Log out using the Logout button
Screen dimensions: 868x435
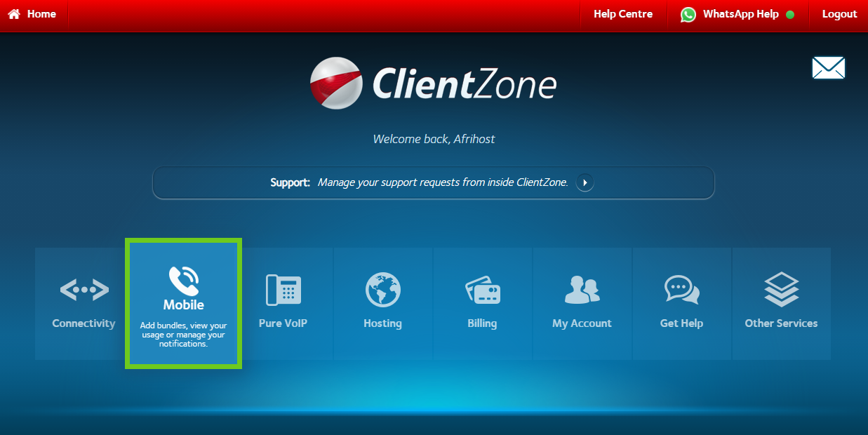(839, 14)
